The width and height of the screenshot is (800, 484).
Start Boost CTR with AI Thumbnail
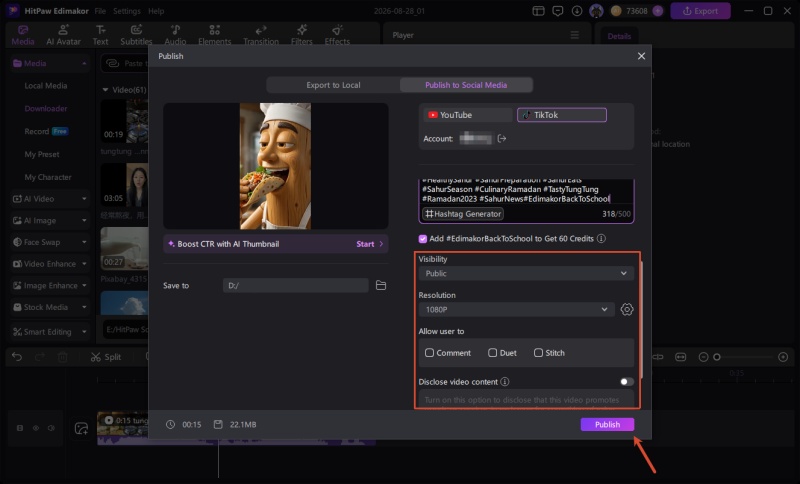(370, 244)
